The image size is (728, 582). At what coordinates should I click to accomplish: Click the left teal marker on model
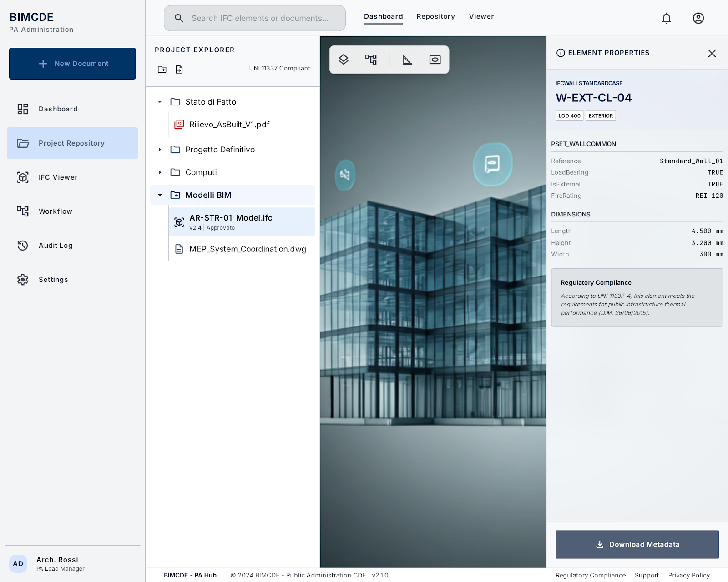point(345,175)
